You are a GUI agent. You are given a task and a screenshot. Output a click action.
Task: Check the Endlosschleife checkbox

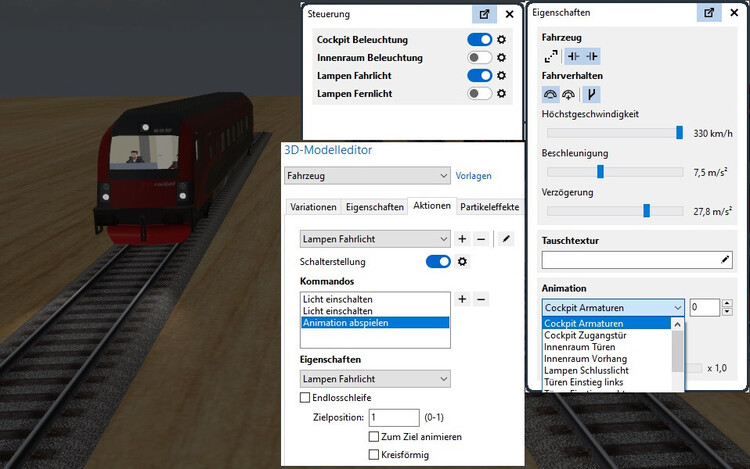pyautogui.click(x=306, y=398)
